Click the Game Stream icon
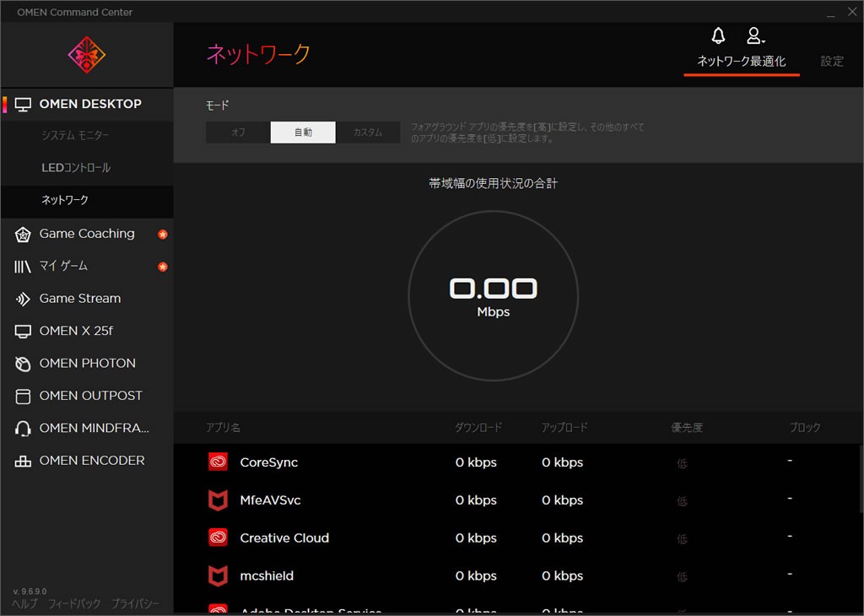The image size is (864, 616). [23, 300]
